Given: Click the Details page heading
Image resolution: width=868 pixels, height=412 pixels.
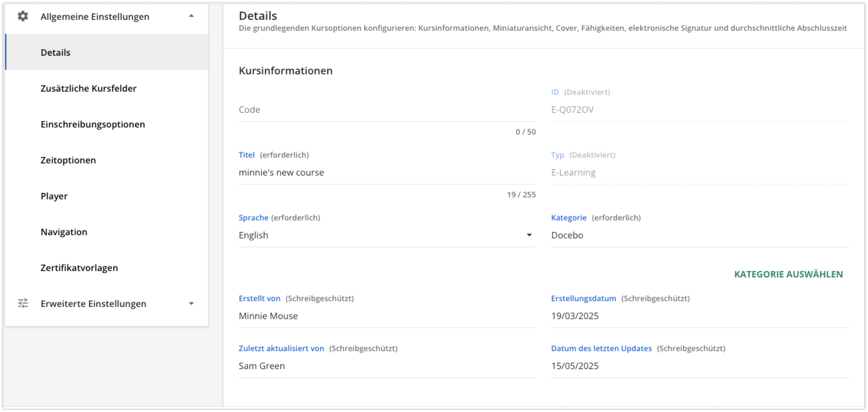Looking at the screenshot, I should [258, 16].
